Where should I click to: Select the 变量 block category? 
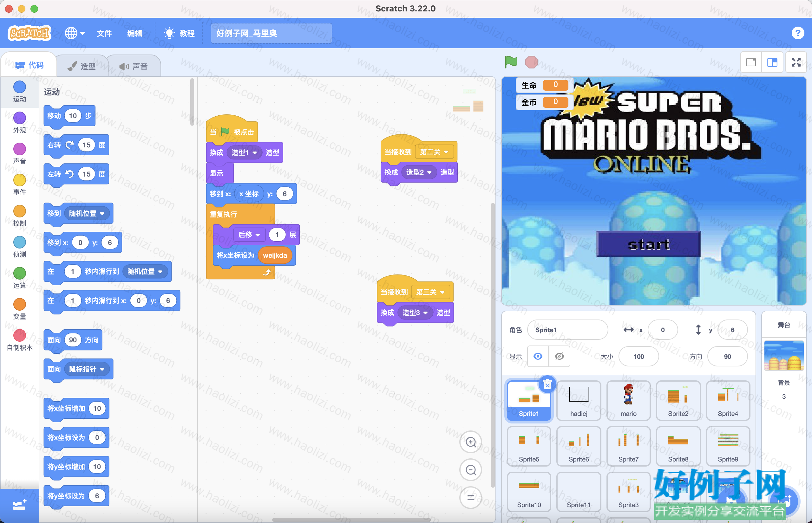tap(20, 309)
